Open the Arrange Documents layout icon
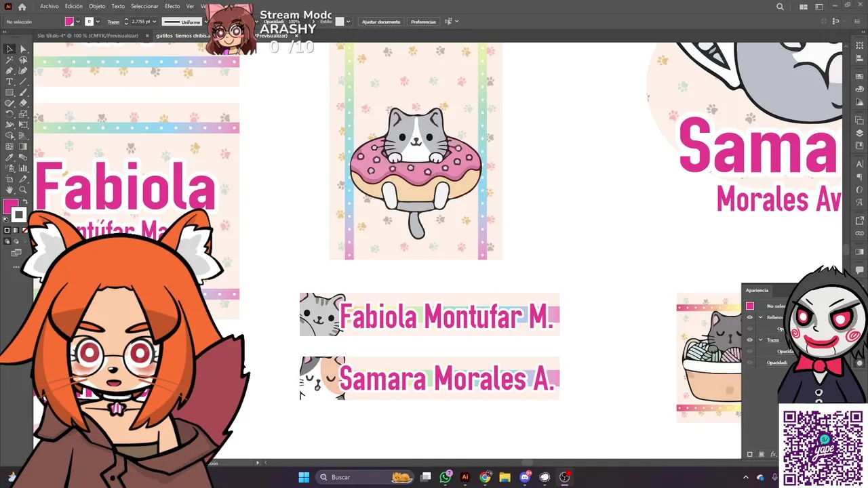This screenshot has width=868, height=488. click(804, 7)
